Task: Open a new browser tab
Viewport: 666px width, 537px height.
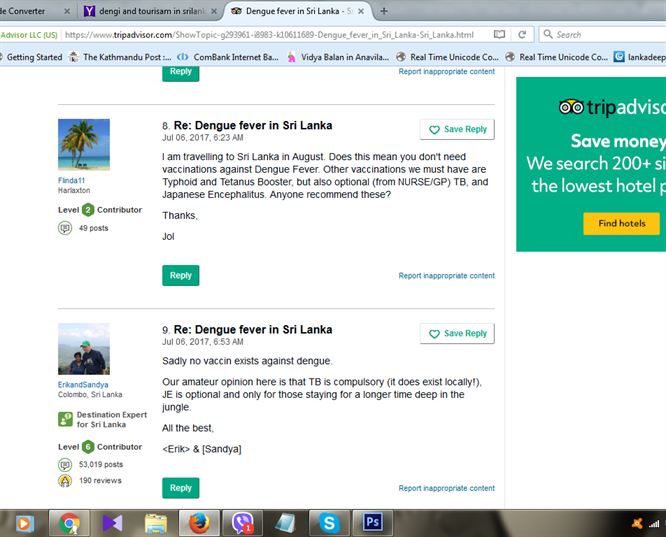Action: click(384, 10)
